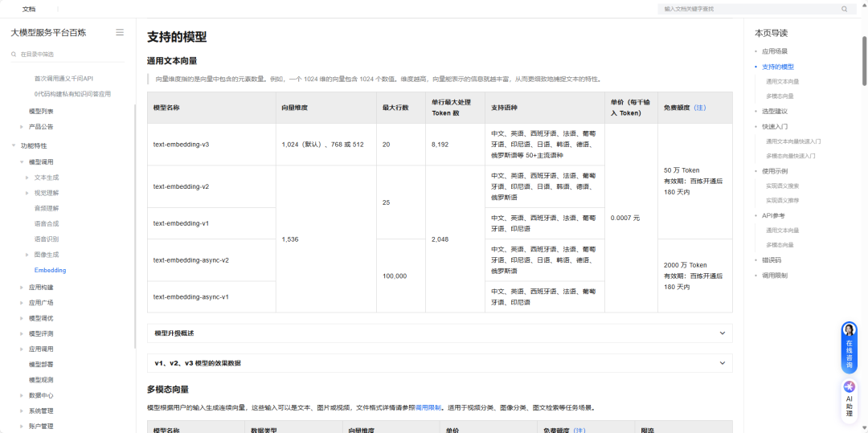
Task: Jump to 选型建议 in 本页导读
Action: 774,111
